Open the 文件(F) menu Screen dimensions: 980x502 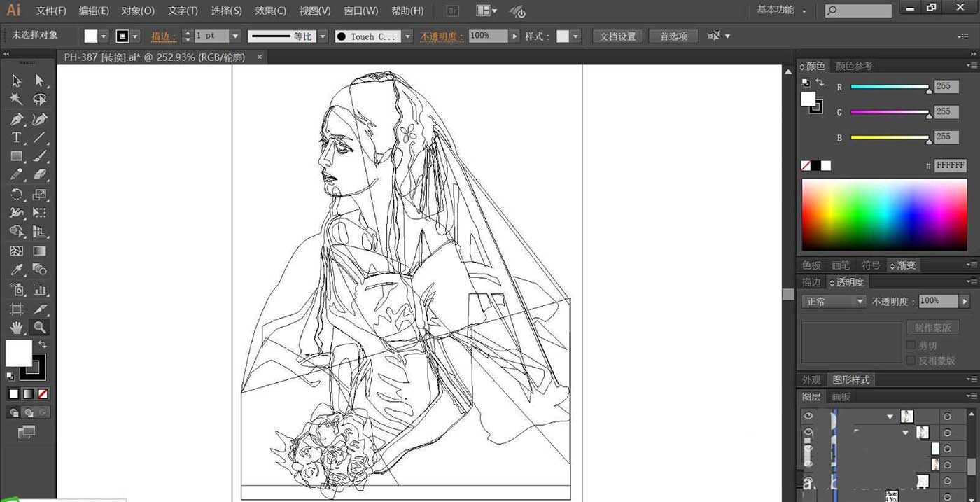51,11
